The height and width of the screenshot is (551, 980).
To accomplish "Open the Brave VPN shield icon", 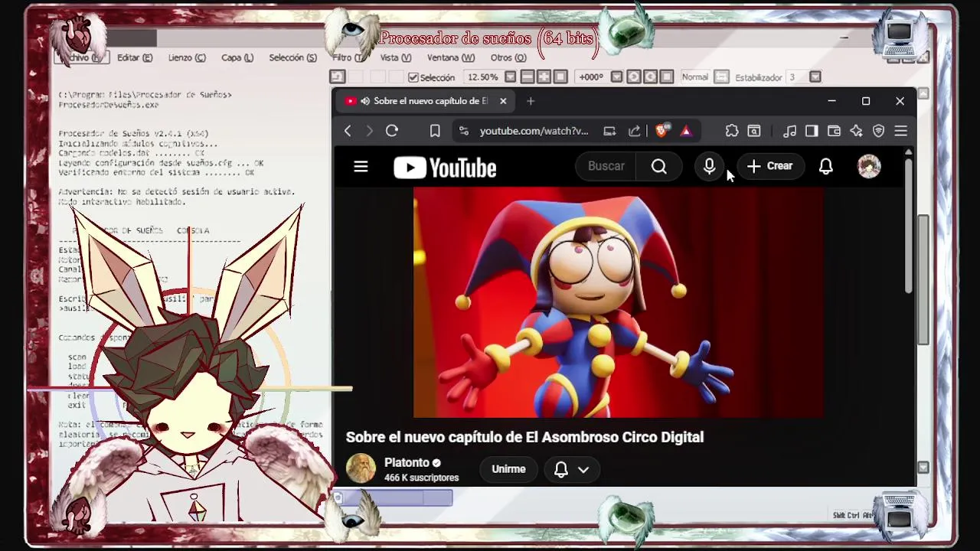I will (878, 131).
